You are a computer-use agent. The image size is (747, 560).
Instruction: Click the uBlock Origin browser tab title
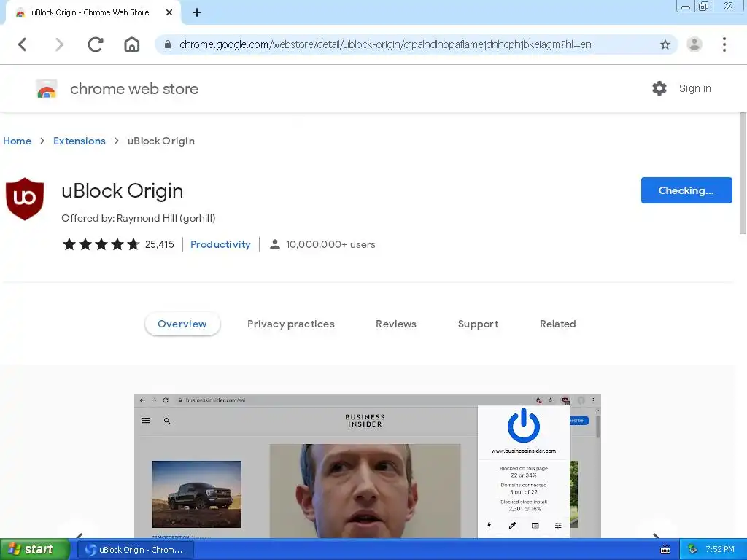point(90,12)
